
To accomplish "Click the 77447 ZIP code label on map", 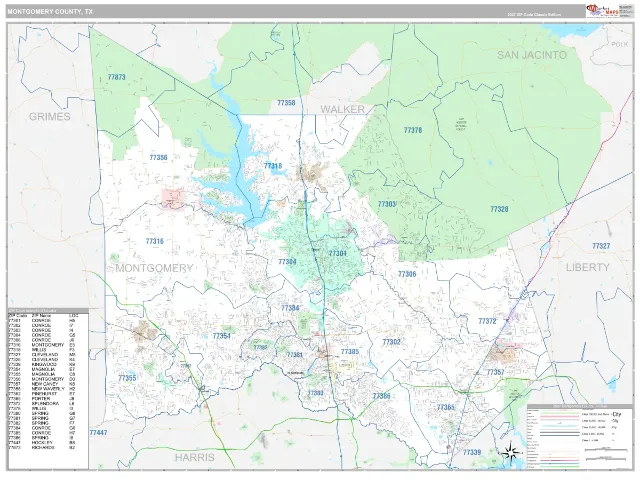I will [98, 432].
